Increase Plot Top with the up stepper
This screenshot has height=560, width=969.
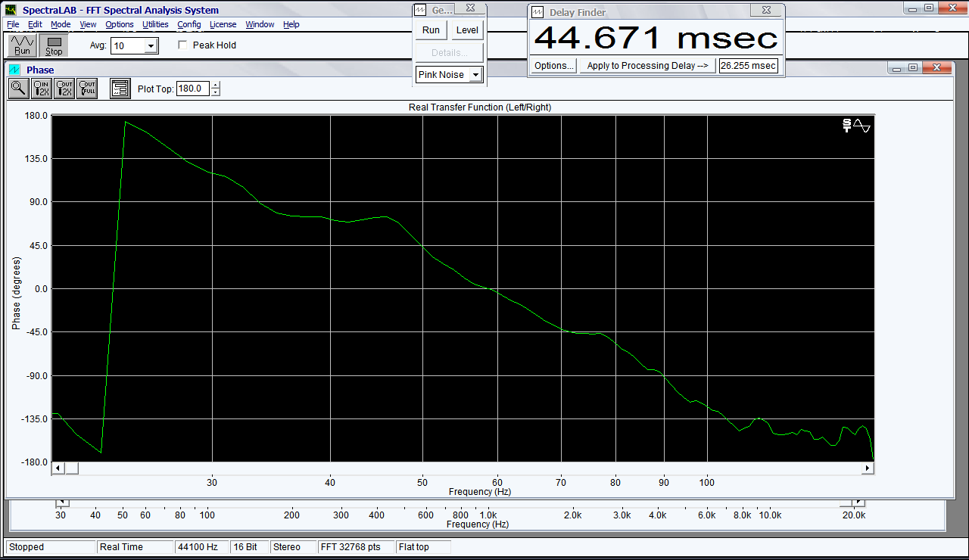click(216, 85)
